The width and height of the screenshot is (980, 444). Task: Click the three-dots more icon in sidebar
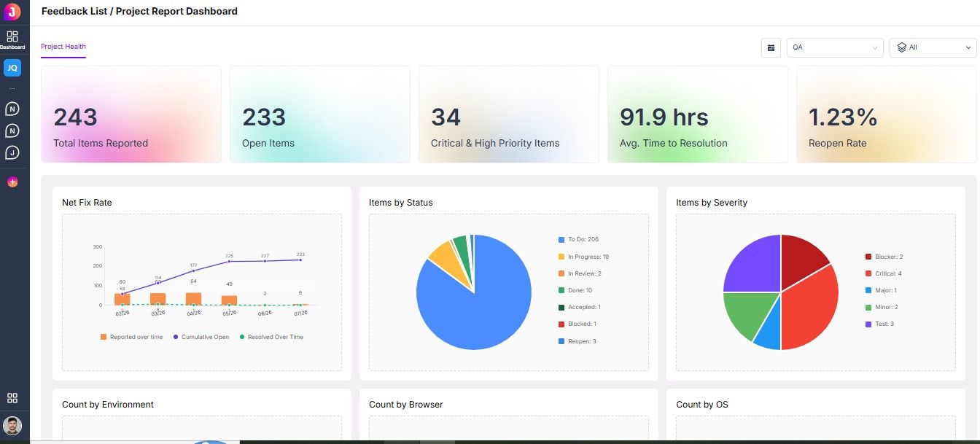12,88
